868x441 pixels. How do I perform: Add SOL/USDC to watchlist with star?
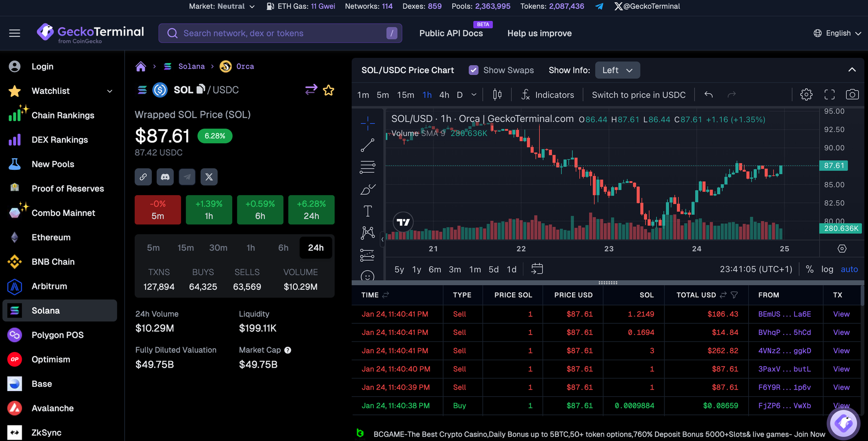329,90
